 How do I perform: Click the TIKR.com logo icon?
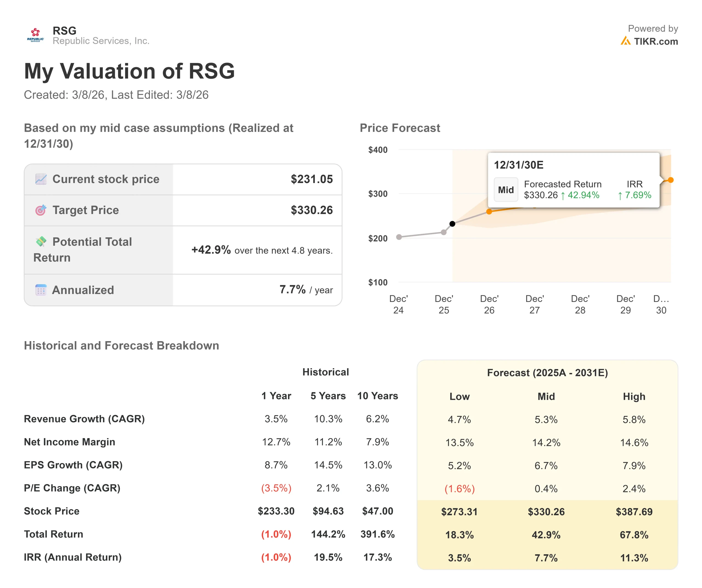point(625,41)
